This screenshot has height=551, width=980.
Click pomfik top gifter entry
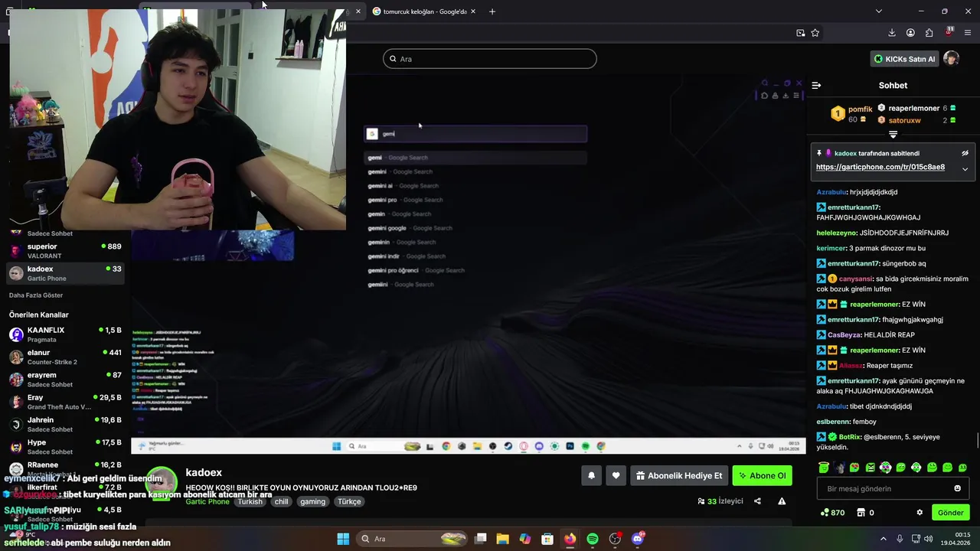pos(851,114)
